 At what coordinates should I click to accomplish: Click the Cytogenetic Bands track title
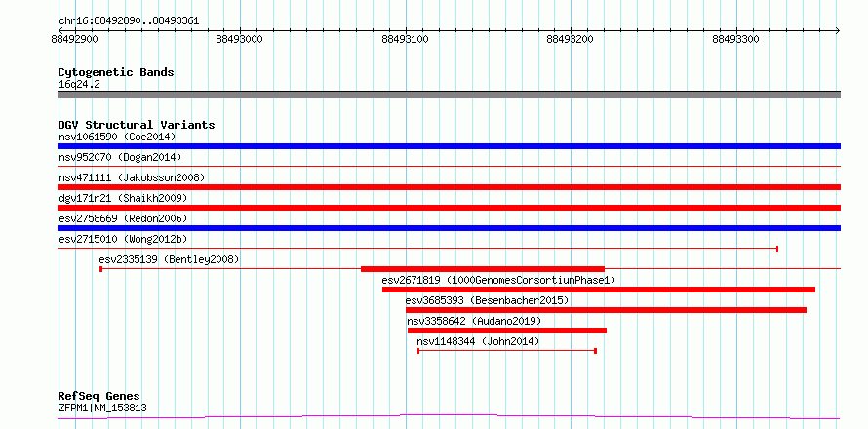tap(116, 72)
